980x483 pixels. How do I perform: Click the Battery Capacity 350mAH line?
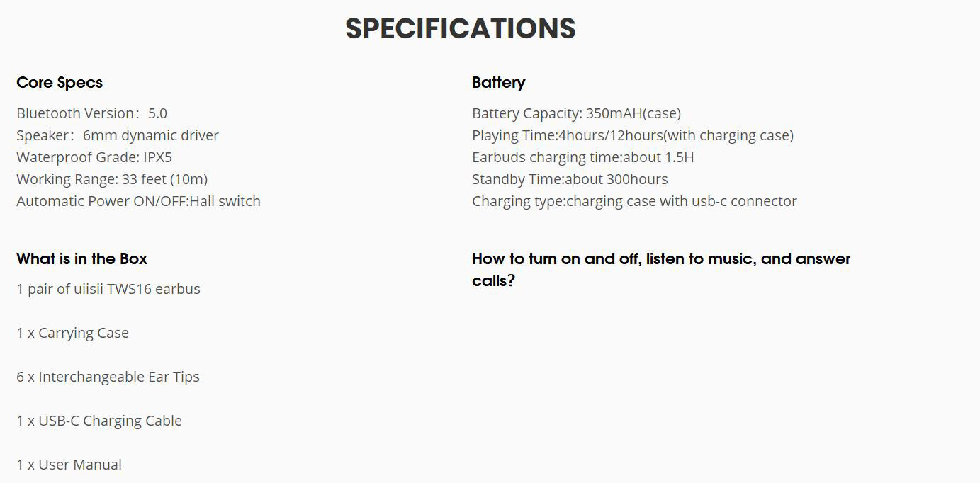pos(576,113)
